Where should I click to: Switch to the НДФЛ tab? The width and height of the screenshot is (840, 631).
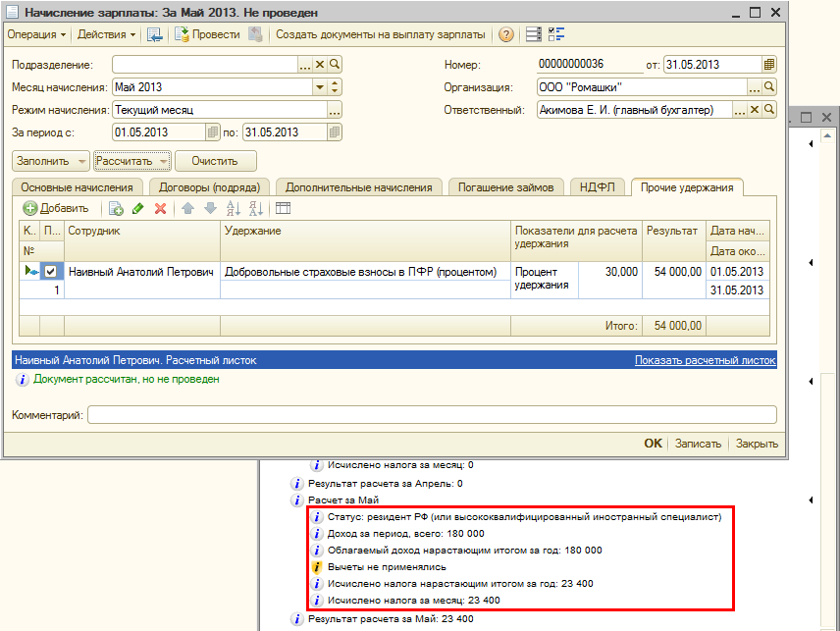tap(598, 187)
